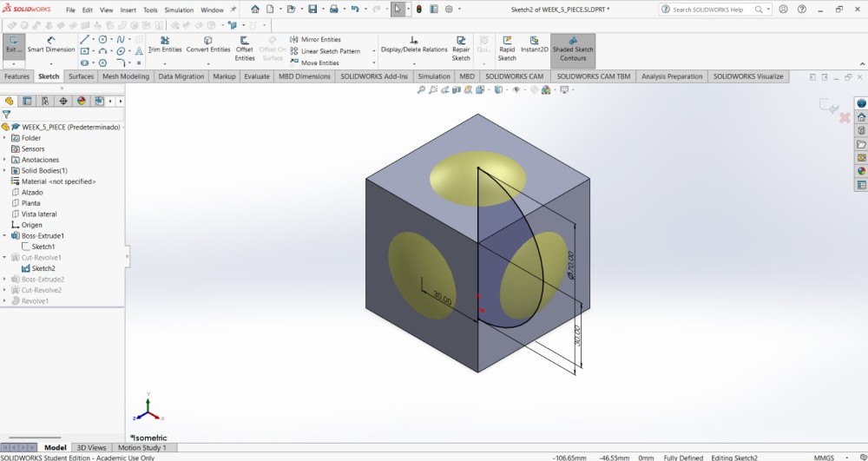This screenshot has width=868, height=461.
Task: Click the Trim Entities tool
Action: click(x=165, y=45)
